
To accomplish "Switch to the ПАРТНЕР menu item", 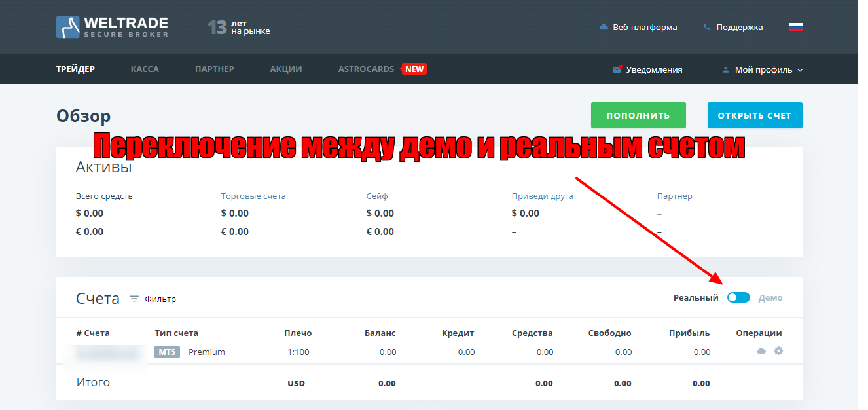I will tap(214, 69).
